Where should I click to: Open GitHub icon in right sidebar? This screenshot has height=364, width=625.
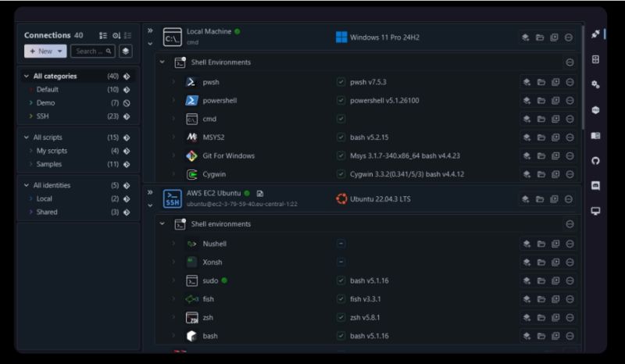(x=595, y=161)
